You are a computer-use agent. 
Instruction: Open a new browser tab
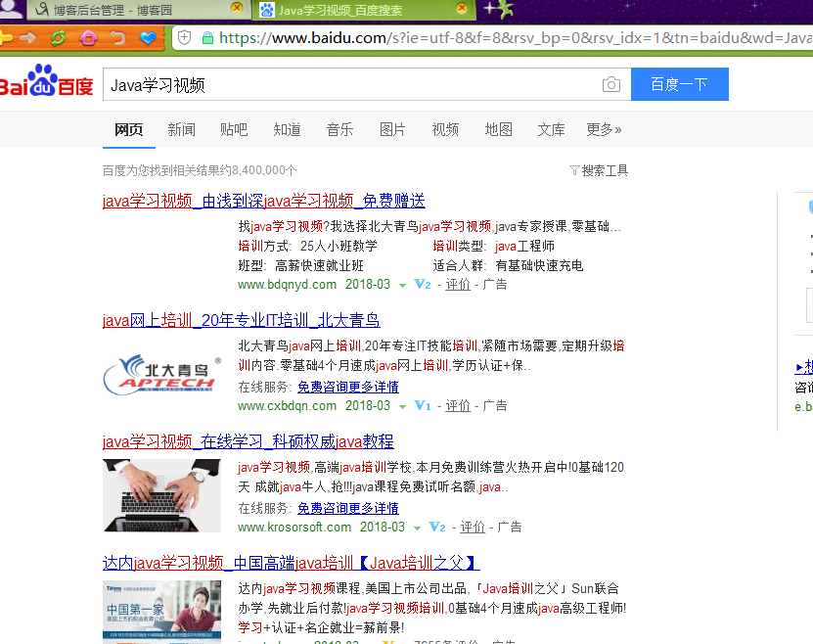(499, 9)
